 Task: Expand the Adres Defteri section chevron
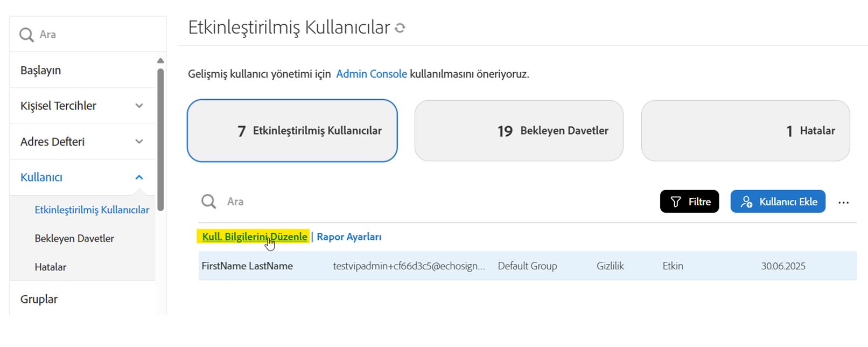click(x=139, y=142)
